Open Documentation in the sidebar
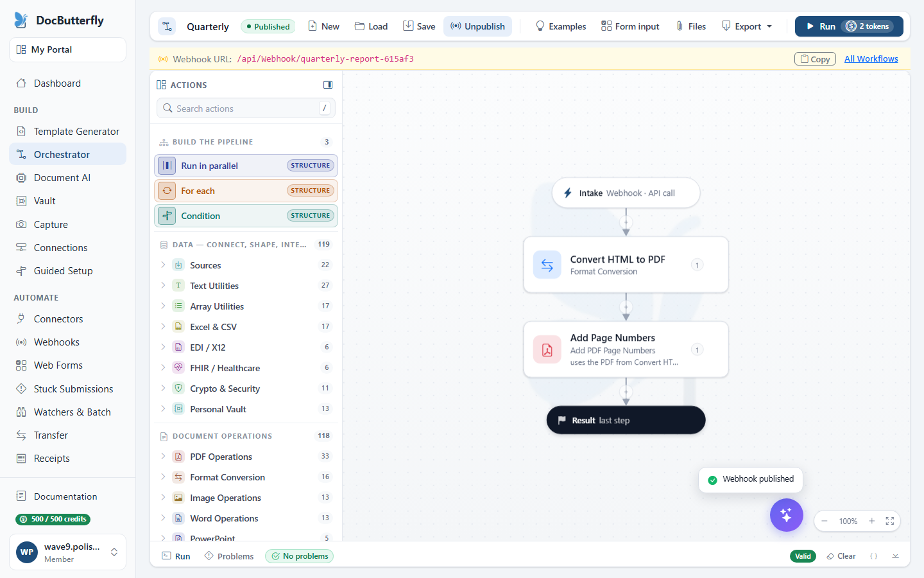 (67, 496)
